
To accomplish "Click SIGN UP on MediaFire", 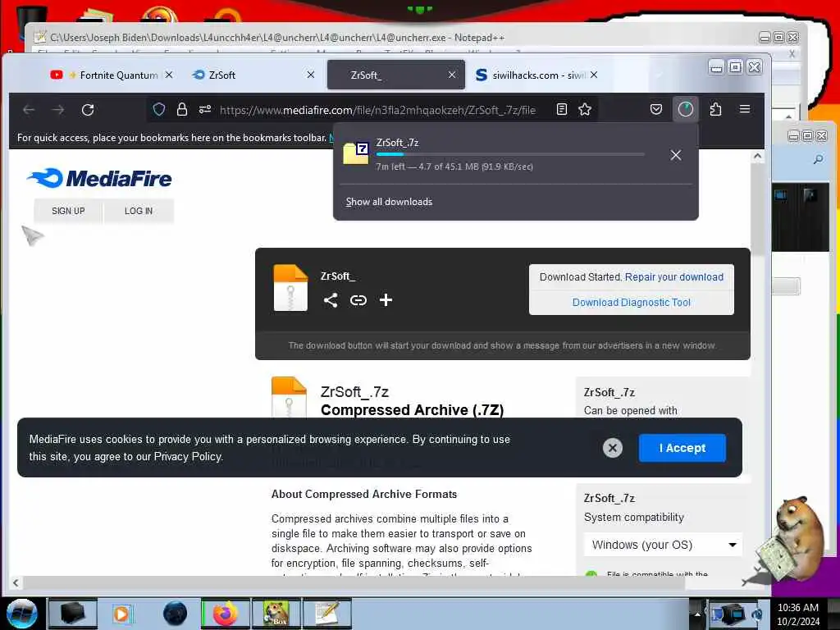I will click(68, 211).
